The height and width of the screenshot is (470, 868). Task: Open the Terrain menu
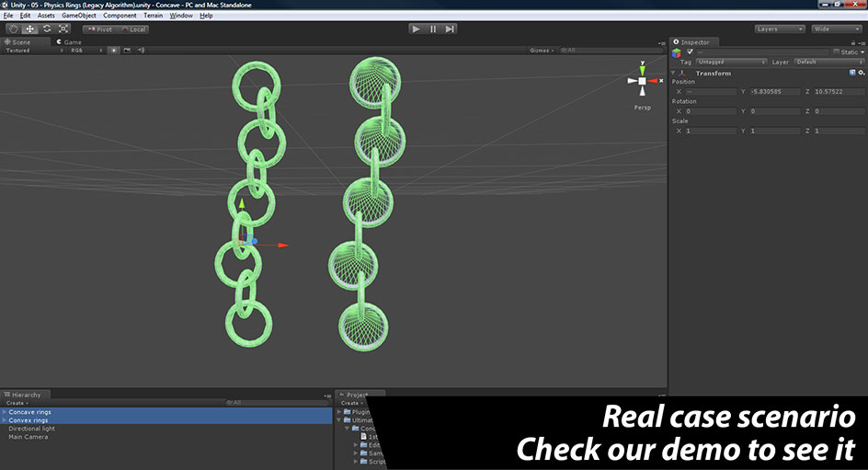coord(154,16)
